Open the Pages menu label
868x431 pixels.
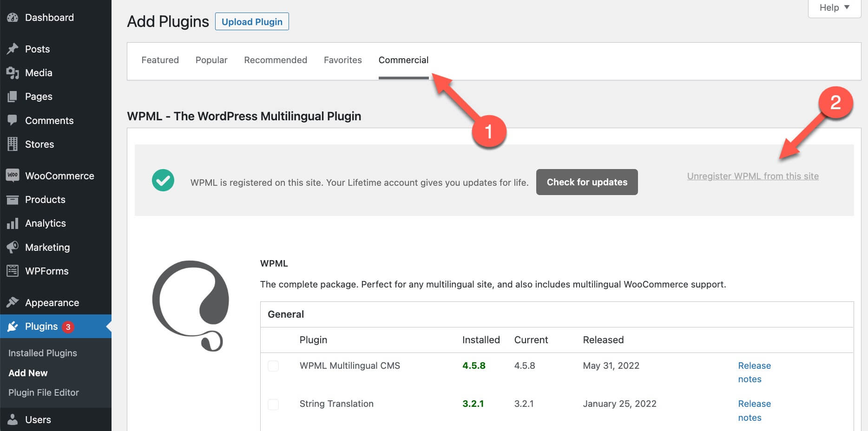click(39, 97)
